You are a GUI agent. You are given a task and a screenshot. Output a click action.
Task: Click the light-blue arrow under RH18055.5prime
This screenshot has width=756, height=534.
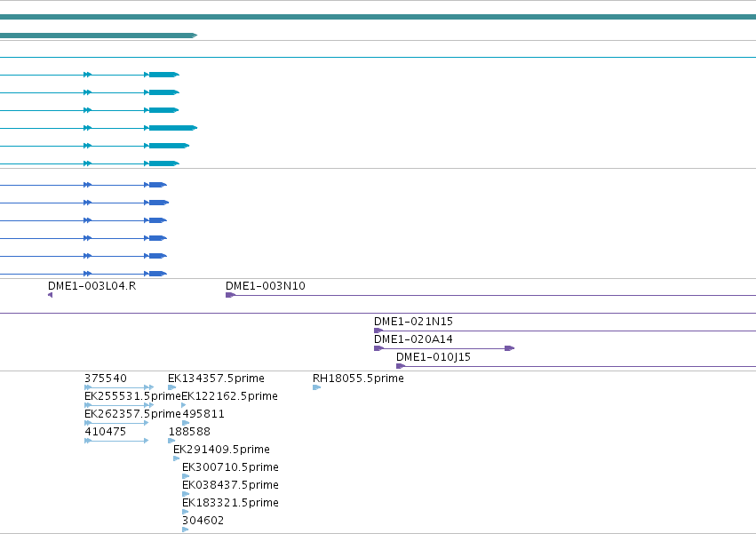[317, 387]
